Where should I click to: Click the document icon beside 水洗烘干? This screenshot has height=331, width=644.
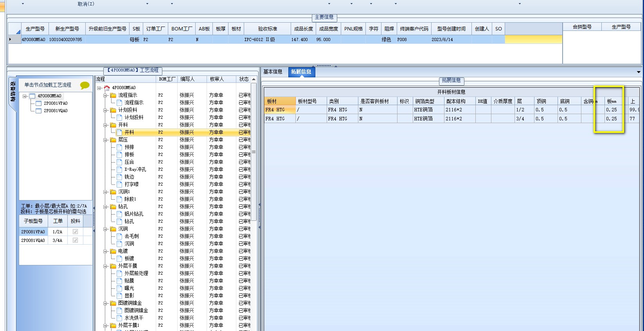click(119, 318)
